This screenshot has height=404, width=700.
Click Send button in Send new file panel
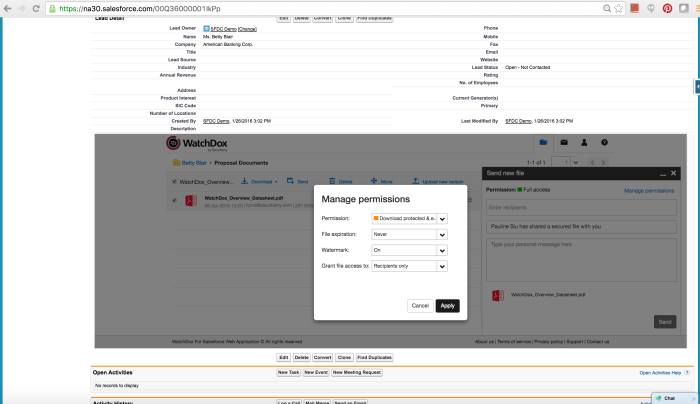pyautogui.click(x=665, y=322)
